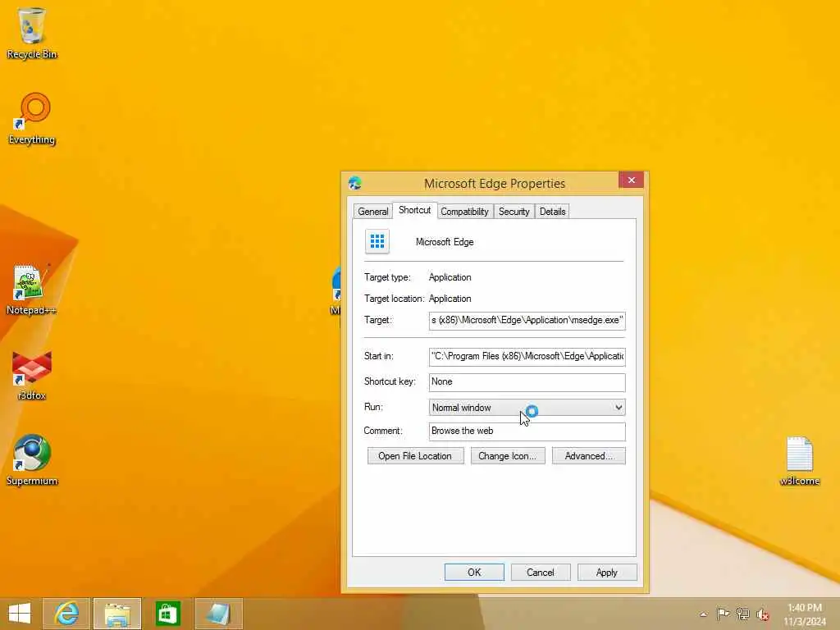Click the blue grid app icon beside Microsoft Edge
Screen dimensions: 840x630
[377, 242]
